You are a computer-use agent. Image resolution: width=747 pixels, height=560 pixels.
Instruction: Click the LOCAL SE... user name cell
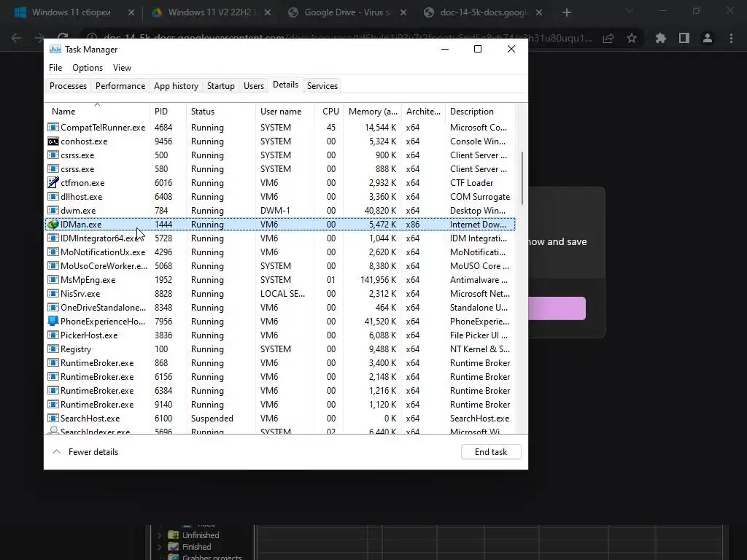[x=282, y=294]
